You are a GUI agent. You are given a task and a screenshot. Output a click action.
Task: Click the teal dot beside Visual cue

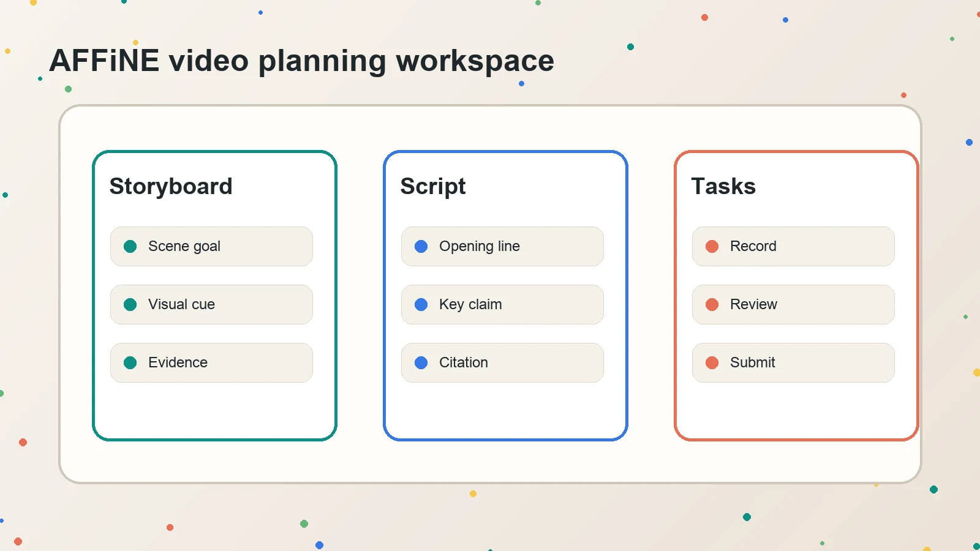pos(130,304)
